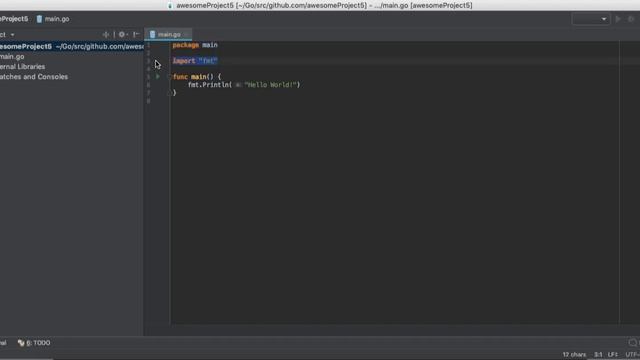
Task: Click the Event Log icon in bottom right
Action: coord(633,342)
